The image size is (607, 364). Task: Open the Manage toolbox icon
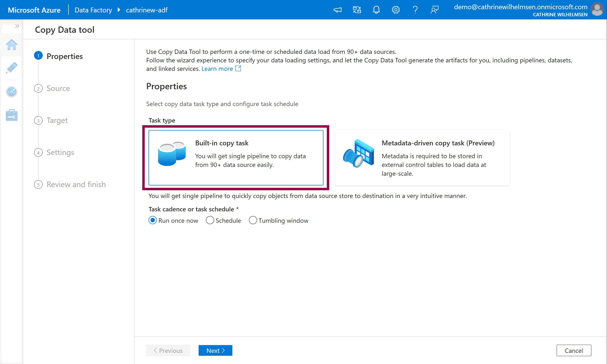11,115
